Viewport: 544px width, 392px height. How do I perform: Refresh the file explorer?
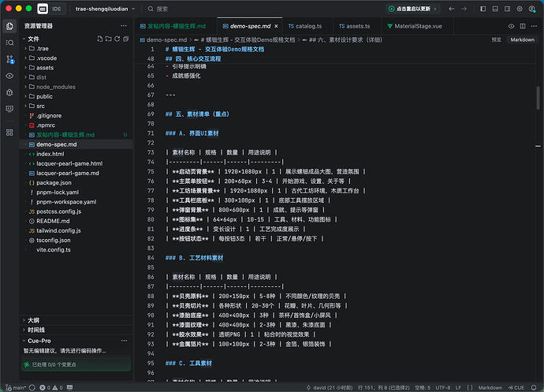pyautogui.click(x=117, y=39)
